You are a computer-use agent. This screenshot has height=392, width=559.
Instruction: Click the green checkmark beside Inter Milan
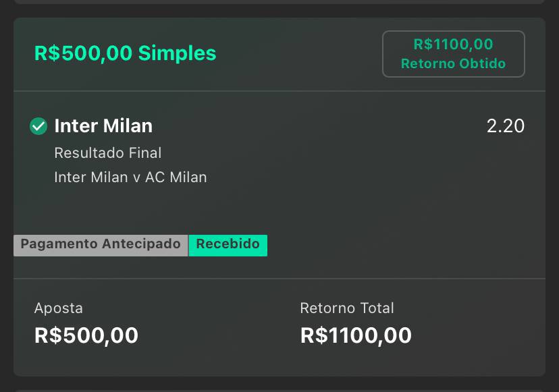pyautogui.click(x=38, y=126)
